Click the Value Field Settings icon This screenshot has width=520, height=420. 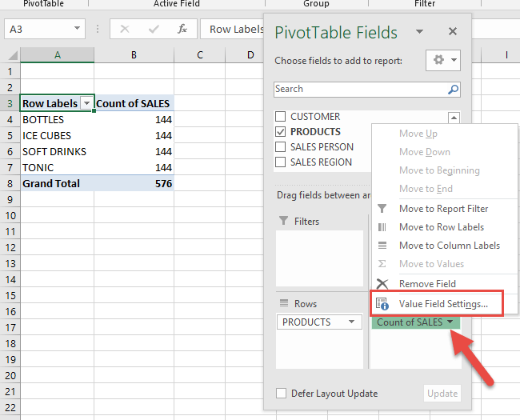382,304
